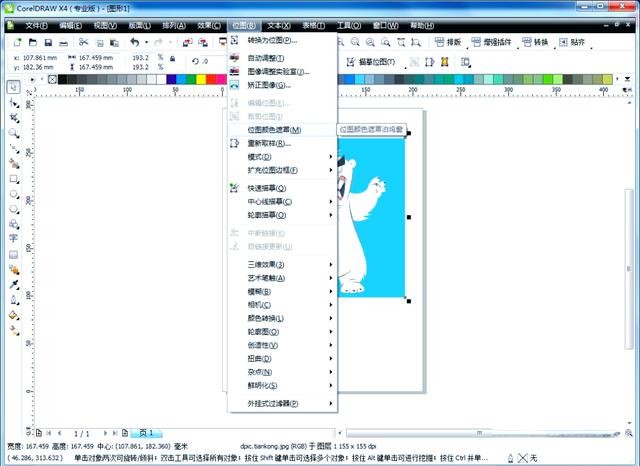
Task: Open the 编辑(E) menu
Action: coord(70,26)
